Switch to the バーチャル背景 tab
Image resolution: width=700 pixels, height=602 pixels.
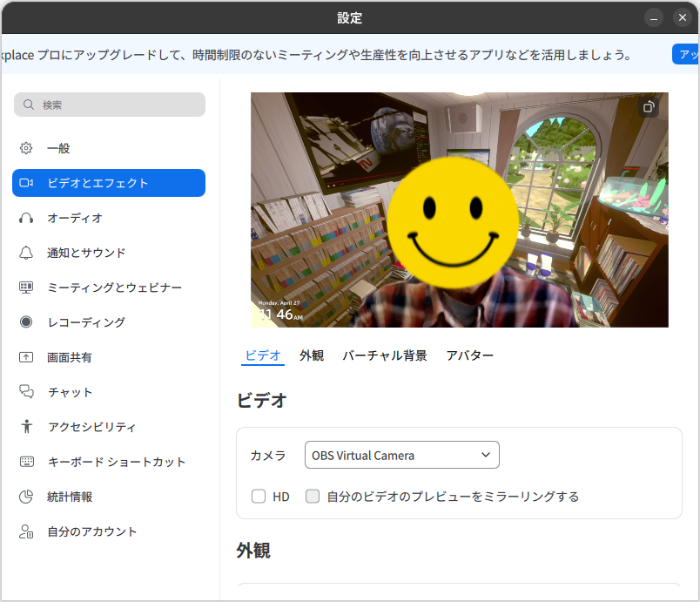coord(384,355)
